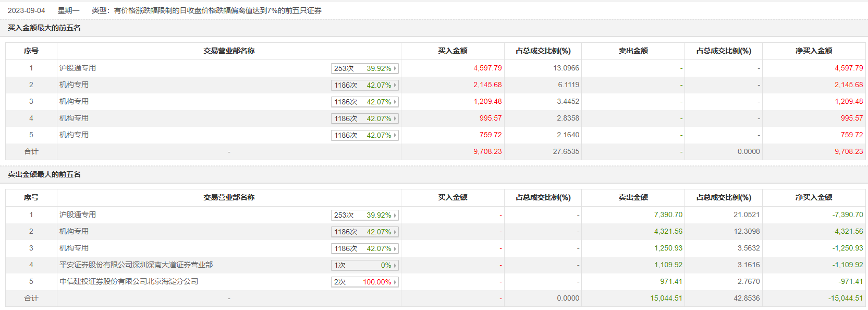Click 卖出金额 header in the sell table

633,197
